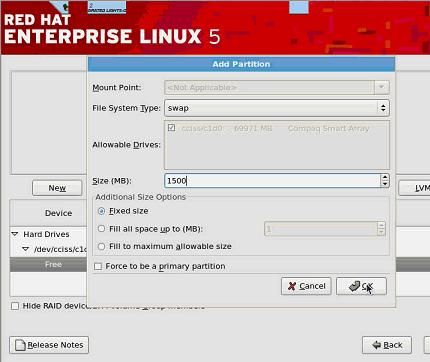Open the File System Type dropdown
This screenshot has width=430, height=362.
coord(277,108)
